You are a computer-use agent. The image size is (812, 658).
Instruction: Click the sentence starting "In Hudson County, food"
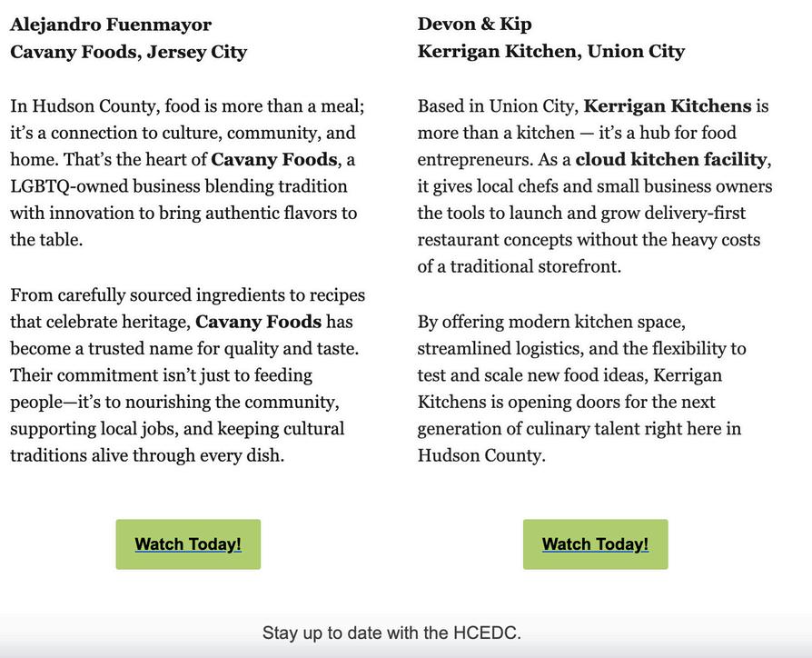click(x=187, y=106)
